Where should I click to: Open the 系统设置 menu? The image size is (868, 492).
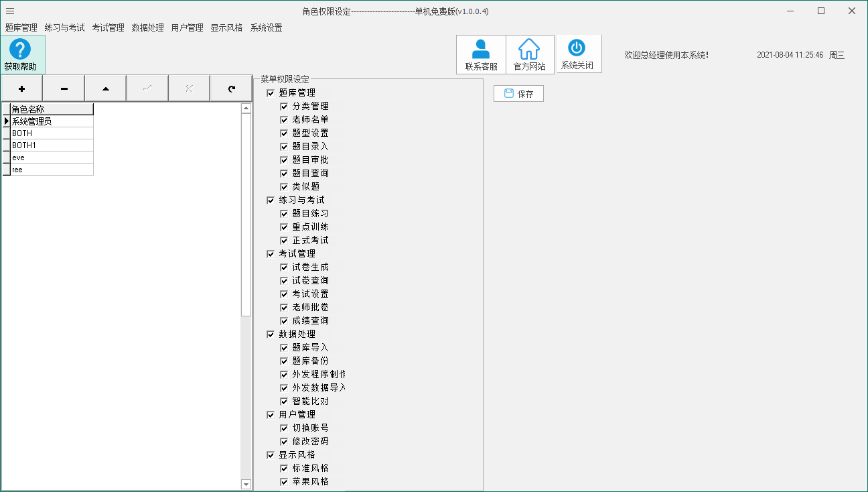266,28
